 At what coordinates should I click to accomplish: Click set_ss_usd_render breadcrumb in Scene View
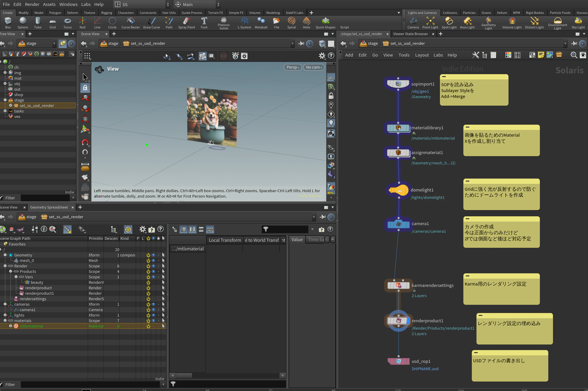(x=145, y=43)
